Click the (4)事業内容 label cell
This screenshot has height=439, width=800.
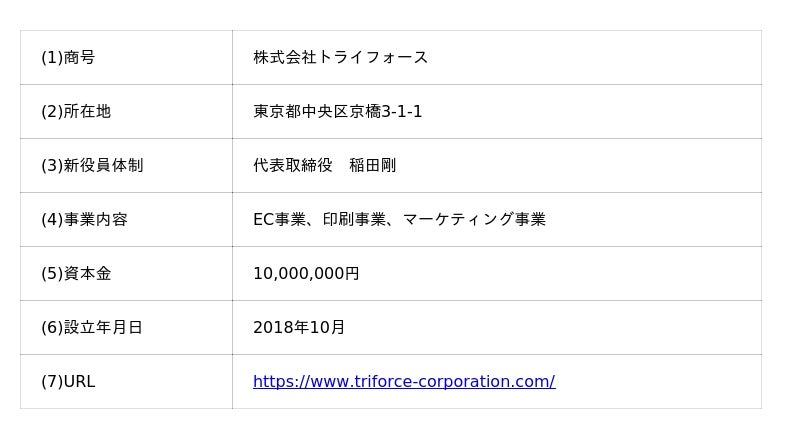click(84, 219)
